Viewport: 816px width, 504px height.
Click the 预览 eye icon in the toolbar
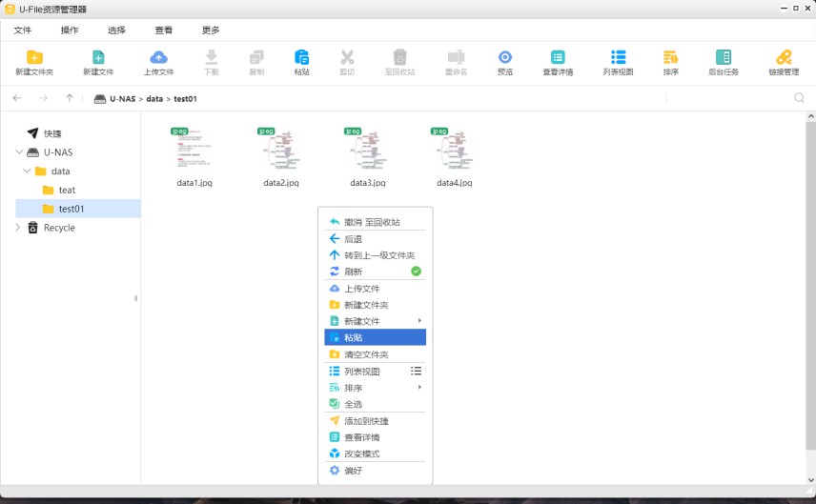[505, 58]
